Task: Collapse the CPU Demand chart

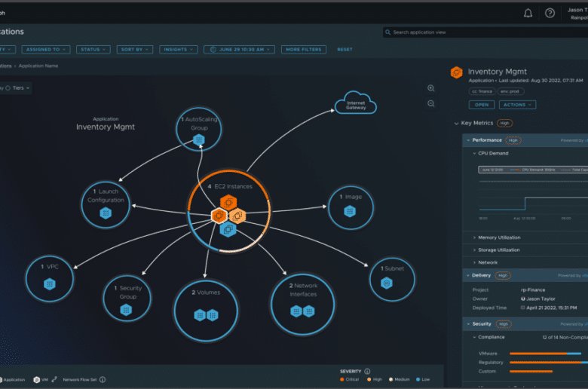Action: coord(474,154)
